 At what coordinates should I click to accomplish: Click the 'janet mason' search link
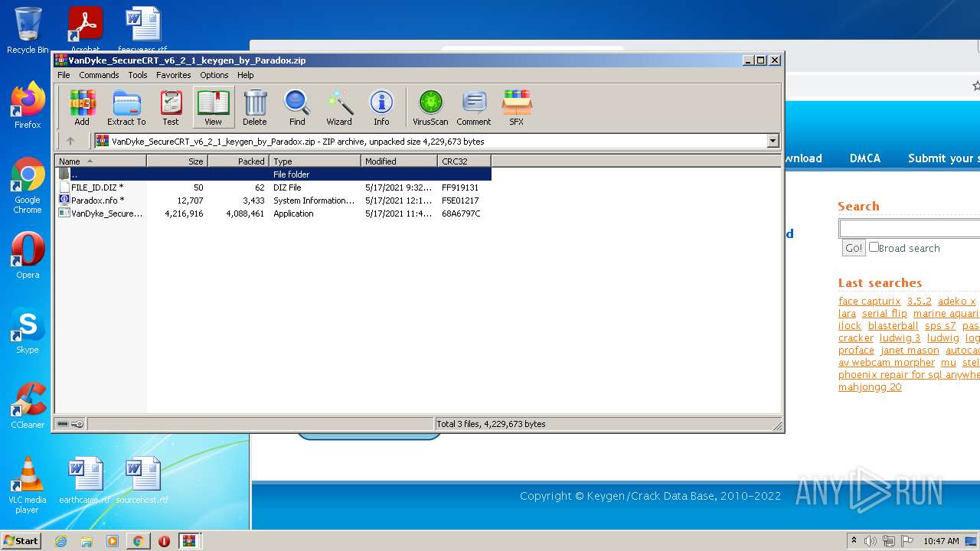coord(910,350)
